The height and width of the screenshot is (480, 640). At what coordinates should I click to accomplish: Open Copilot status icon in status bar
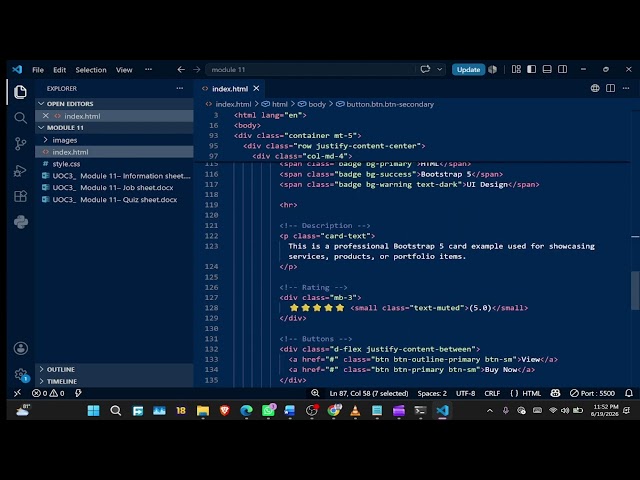(x=555, y=393)
